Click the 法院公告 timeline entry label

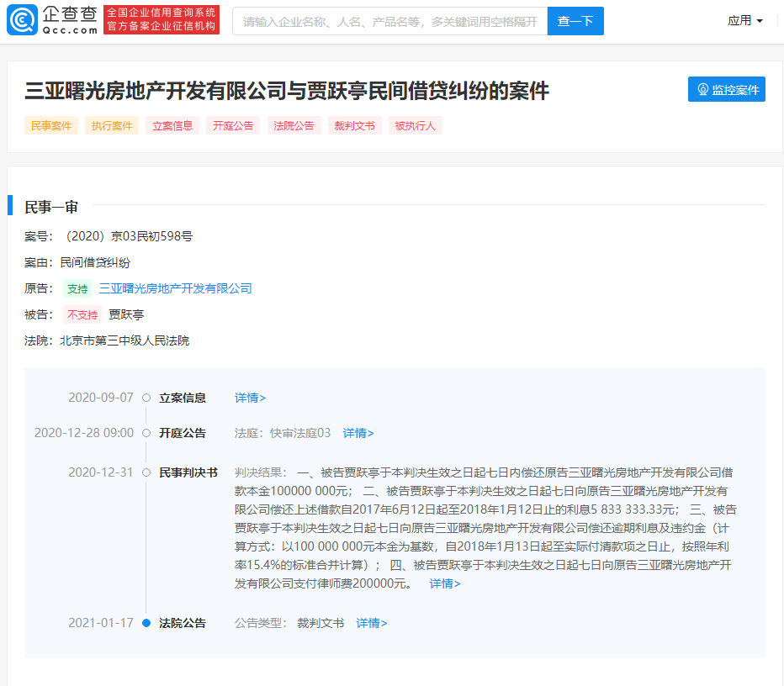tap(183, 623)
